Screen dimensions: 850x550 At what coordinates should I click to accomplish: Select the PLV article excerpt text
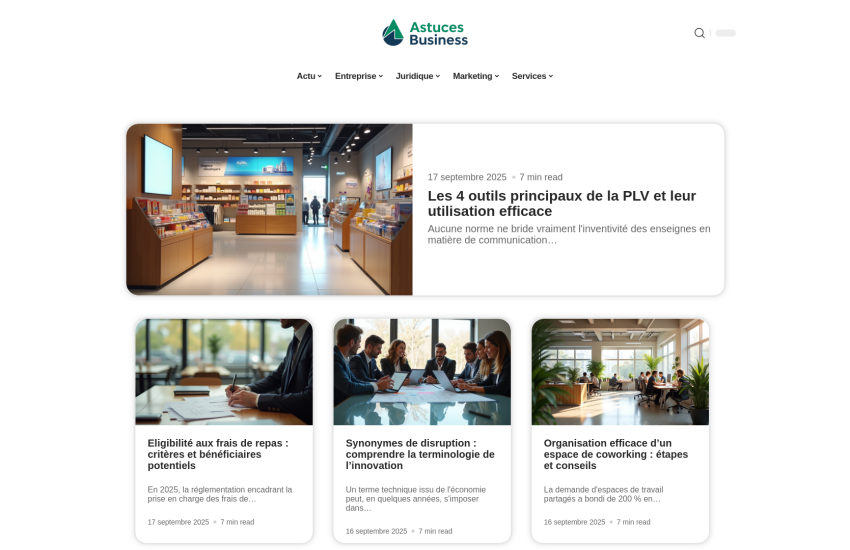(x=569, y=234)
